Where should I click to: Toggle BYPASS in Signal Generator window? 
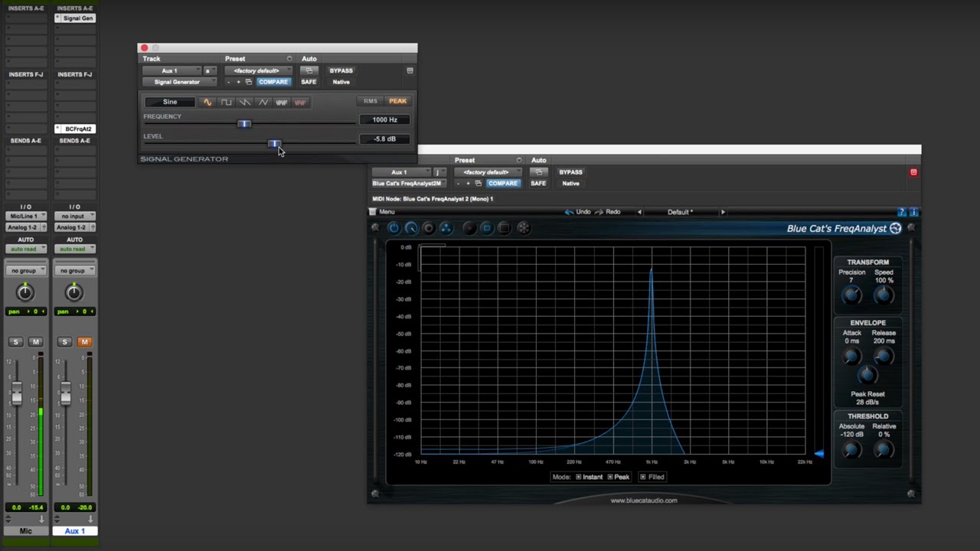point(341,70)
